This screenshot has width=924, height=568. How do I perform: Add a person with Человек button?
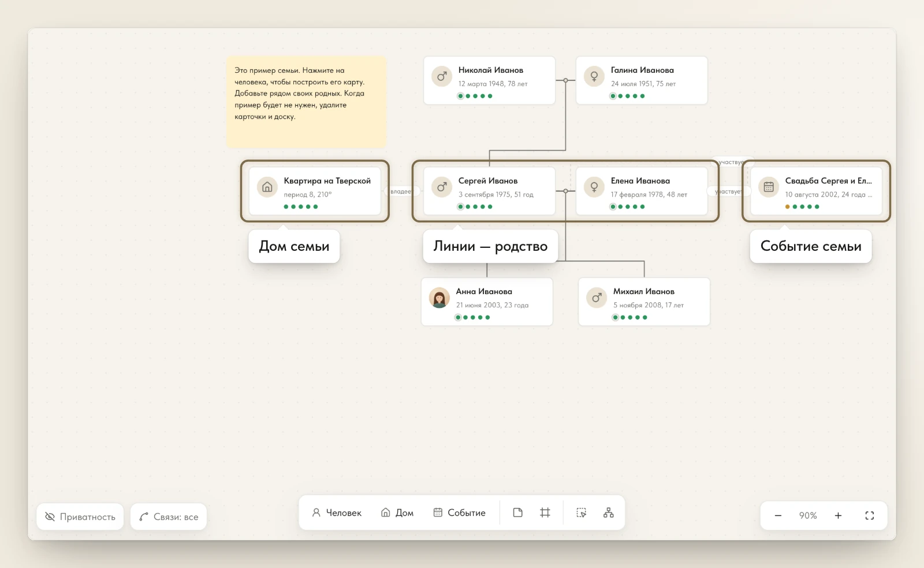[337, 513]
